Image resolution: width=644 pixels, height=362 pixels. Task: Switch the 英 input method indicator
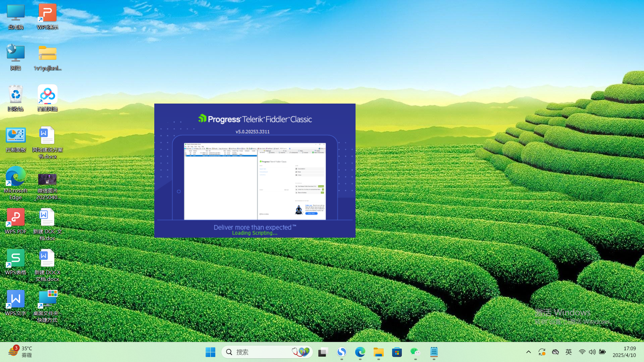tap(569, 352)
